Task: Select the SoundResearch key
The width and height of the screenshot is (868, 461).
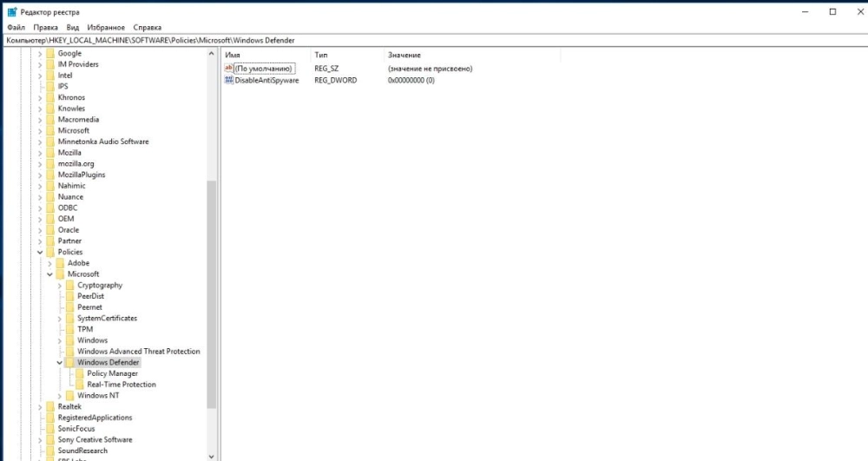Action: 82,451
